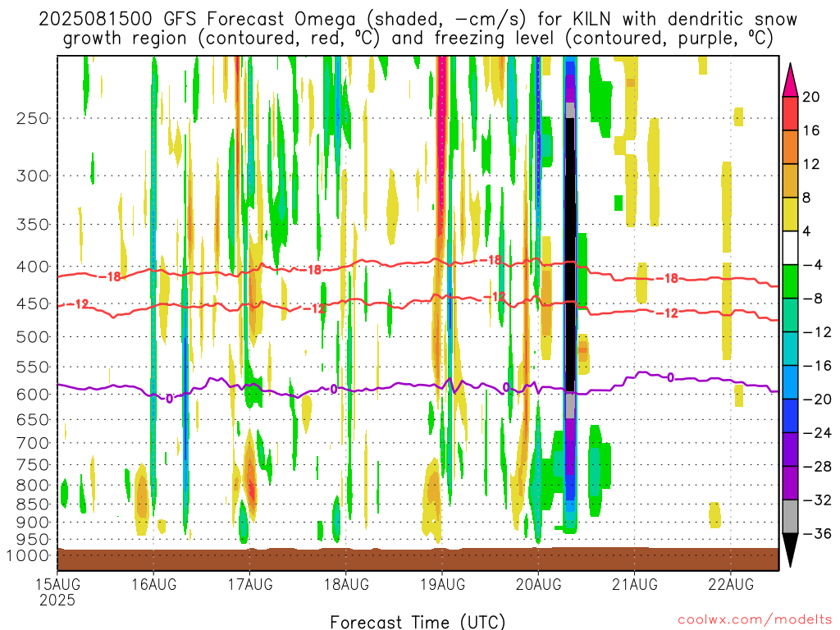Click the red -12 contour label between 21AUG and 22AUG

click(668, 313)
